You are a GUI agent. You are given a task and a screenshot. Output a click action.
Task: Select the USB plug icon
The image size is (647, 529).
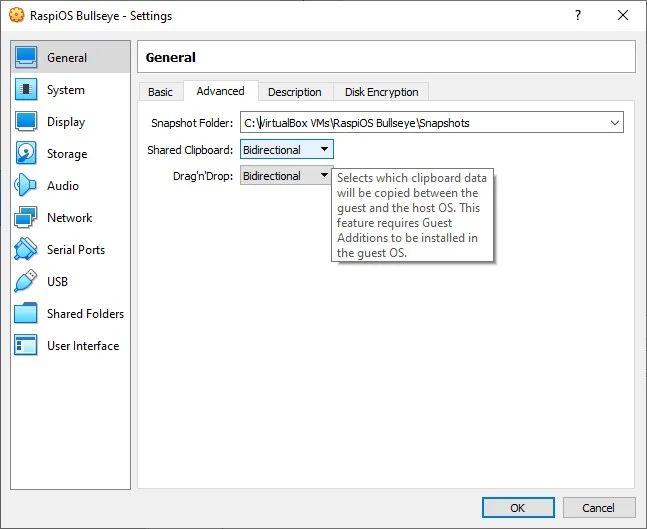point(26,281)
